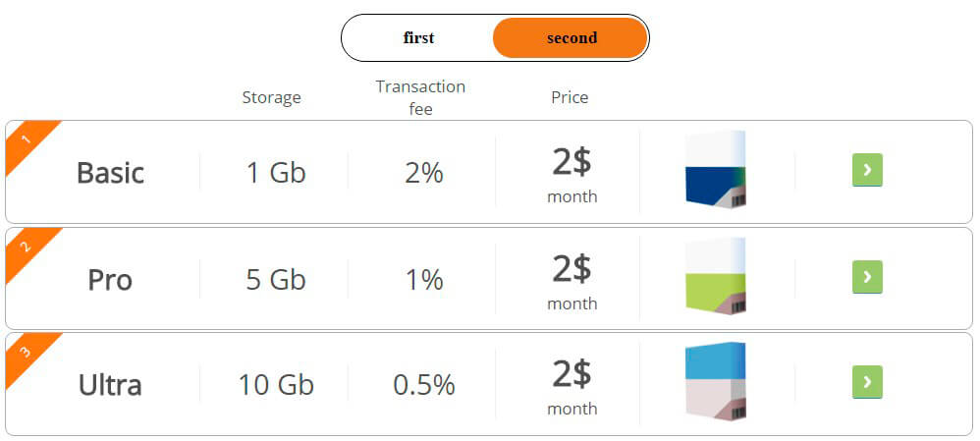The width and height of the screenshot is (980, 441).
Task: Click the Transaction fee column header
Action: pos(420,97)
